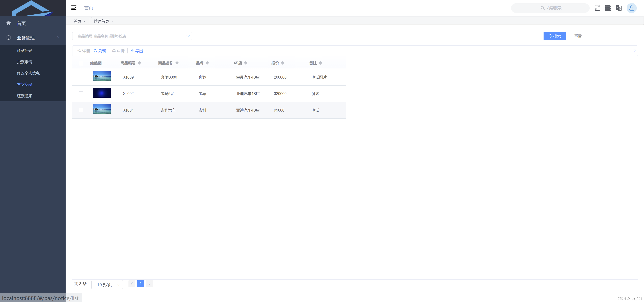
Task: Toggle fullscreen mode icon
Action: coord(597,8)
